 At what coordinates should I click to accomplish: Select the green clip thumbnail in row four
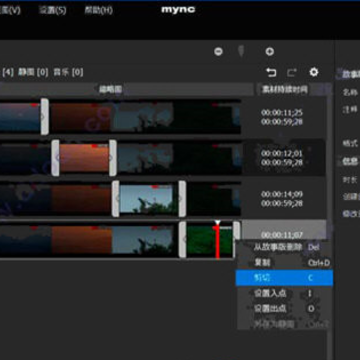209,241
